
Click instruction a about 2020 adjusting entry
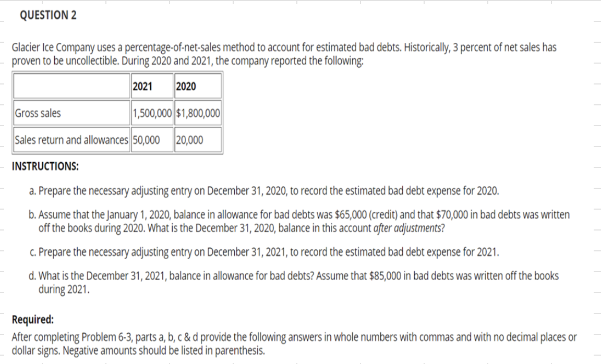pos(264,190)
